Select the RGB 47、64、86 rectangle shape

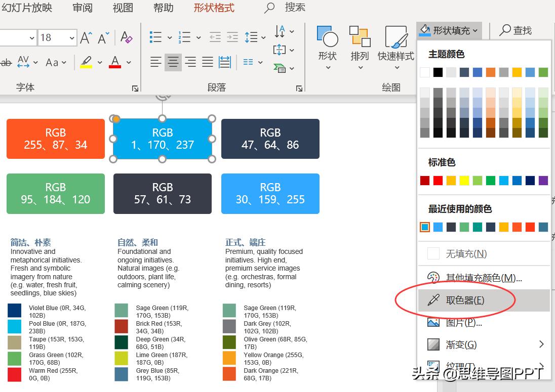tap(270, 139)
